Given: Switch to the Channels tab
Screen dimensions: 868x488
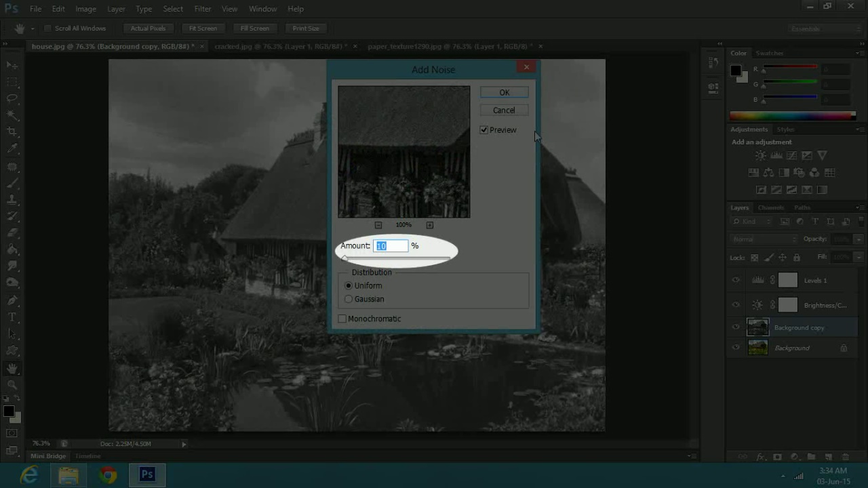Looking at the screenshot, I should [x=771, y=208].
